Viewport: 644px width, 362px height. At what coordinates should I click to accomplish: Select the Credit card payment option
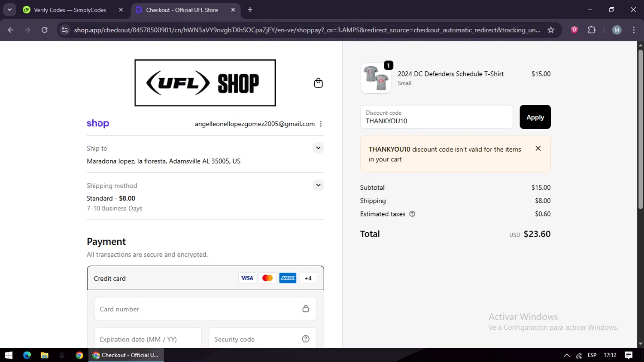205,278
